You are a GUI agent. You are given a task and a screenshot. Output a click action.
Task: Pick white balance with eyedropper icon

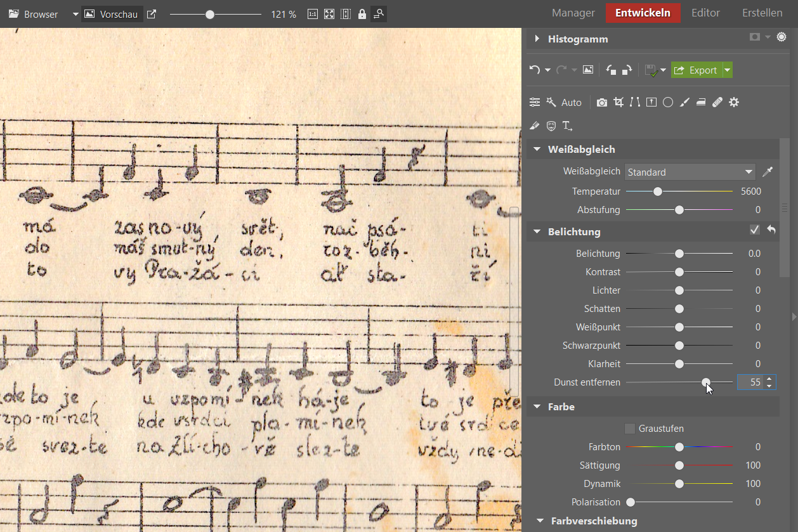[x=768, y=172]
